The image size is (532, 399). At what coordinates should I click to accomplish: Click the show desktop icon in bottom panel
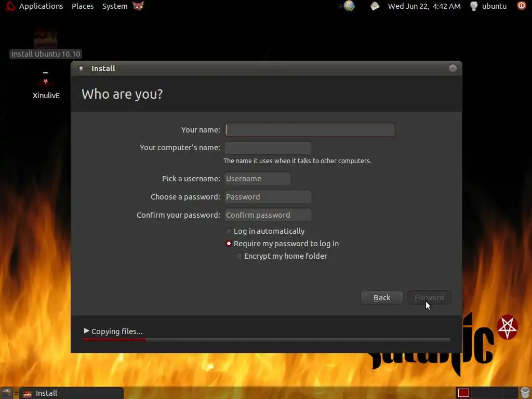click(7, 393)
